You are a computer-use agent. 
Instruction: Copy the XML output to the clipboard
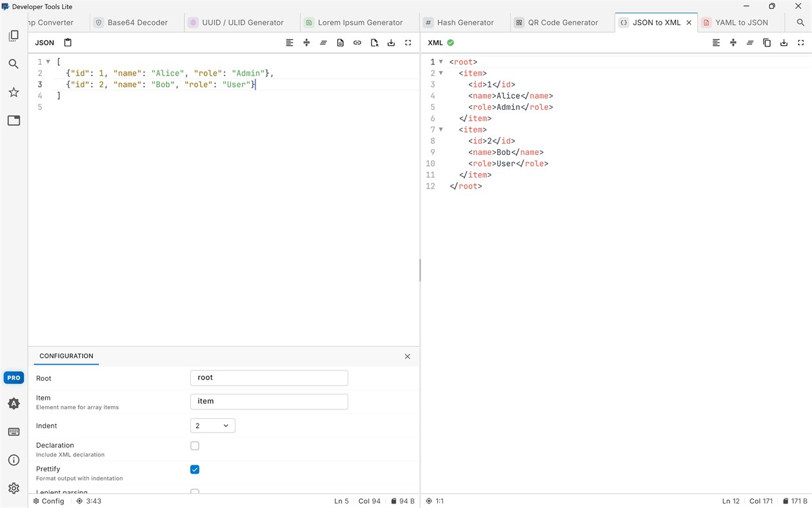point(767,43)
